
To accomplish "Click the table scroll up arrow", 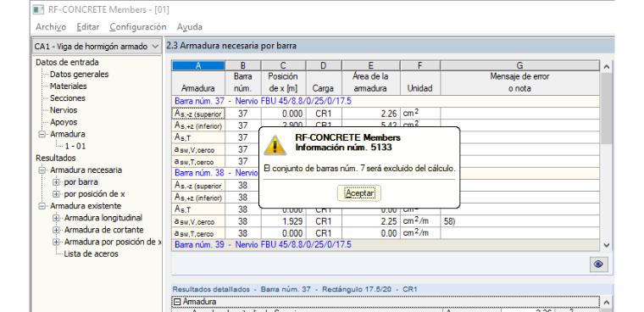I will [606, 67].
